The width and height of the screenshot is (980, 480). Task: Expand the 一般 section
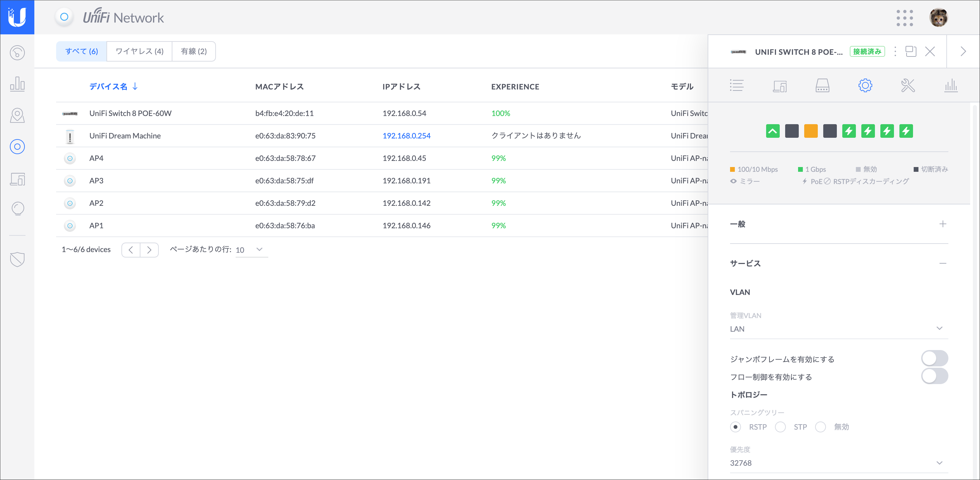point(942,224)
